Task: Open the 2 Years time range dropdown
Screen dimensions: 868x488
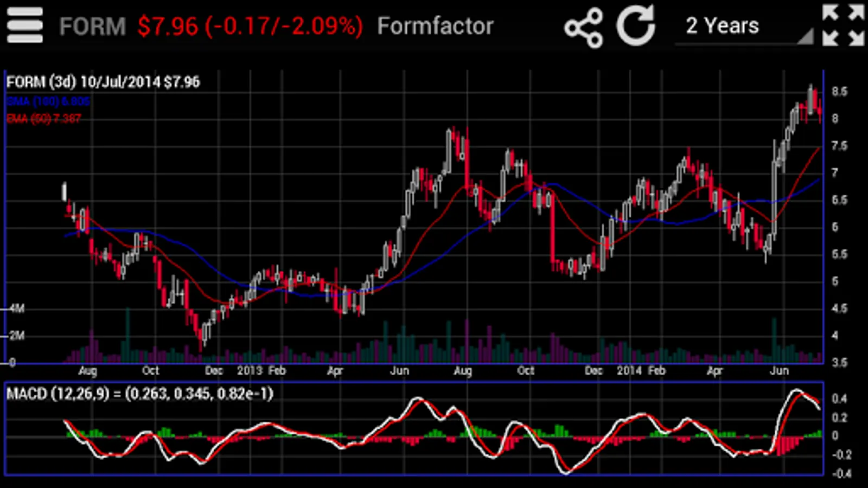Action: coord(744,27)
